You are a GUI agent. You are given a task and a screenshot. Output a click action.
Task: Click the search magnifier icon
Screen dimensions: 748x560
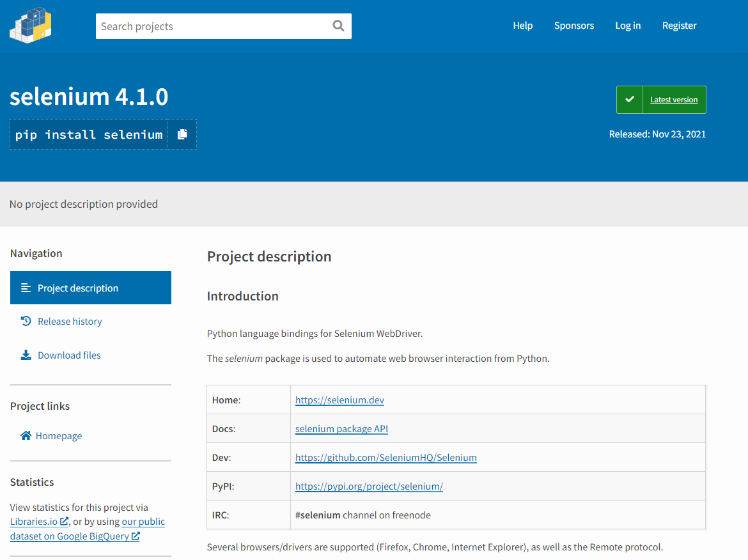coord(338,26)
